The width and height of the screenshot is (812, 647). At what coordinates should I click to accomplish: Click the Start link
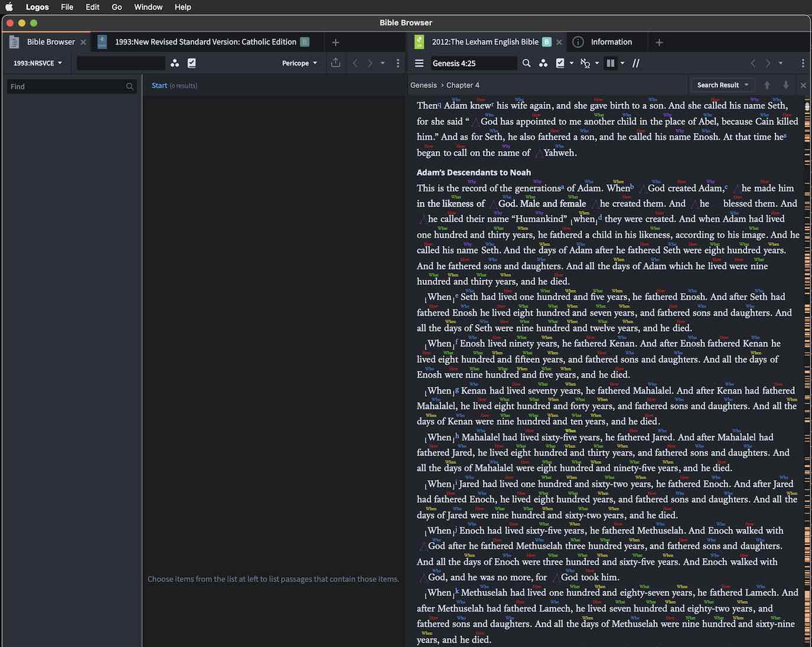click(x=159, y=86)
